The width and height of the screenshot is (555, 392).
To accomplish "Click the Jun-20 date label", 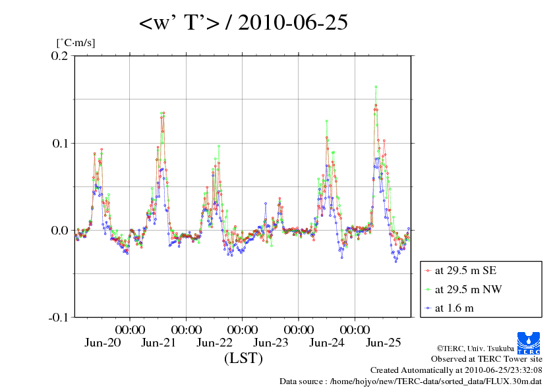I will click(x=103, y=343).
